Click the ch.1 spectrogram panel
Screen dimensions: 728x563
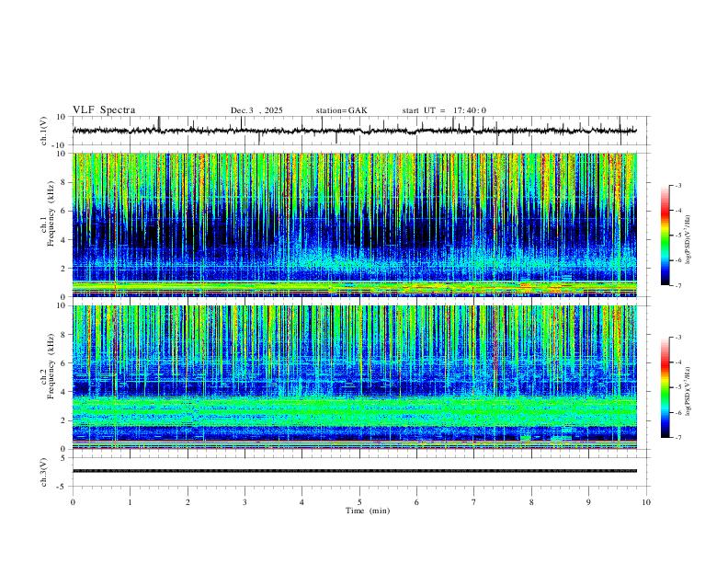point(354,224)
